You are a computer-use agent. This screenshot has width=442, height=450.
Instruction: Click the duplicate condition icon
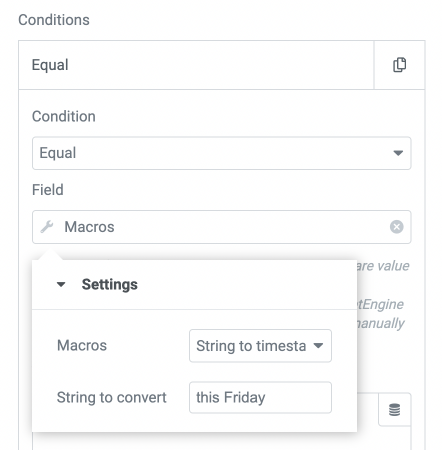(399, 65)
